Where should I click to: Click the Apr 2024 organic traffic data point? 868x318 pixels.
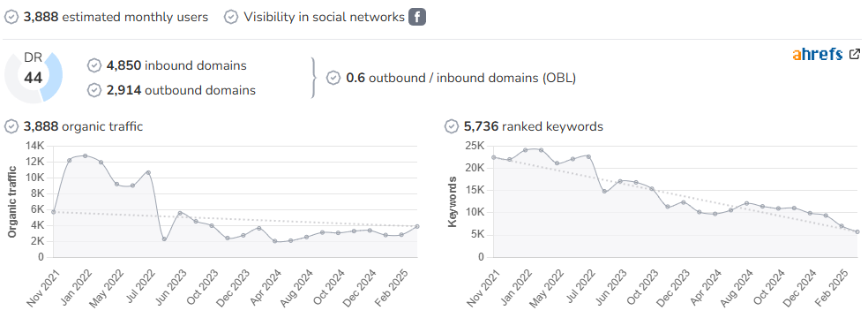[x=274, y=241]
